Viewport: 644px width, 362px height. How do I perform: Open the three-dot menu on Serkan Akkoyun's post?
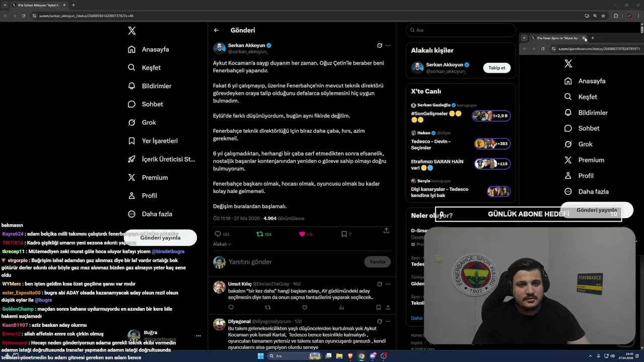point(388,45)
